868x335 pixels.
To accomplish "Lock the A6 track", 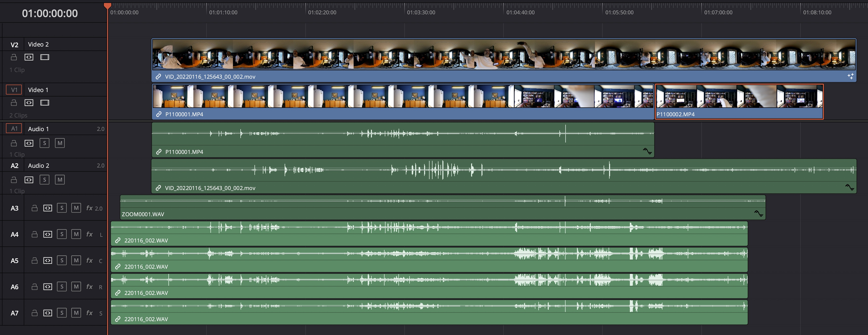I will (34, 287).
